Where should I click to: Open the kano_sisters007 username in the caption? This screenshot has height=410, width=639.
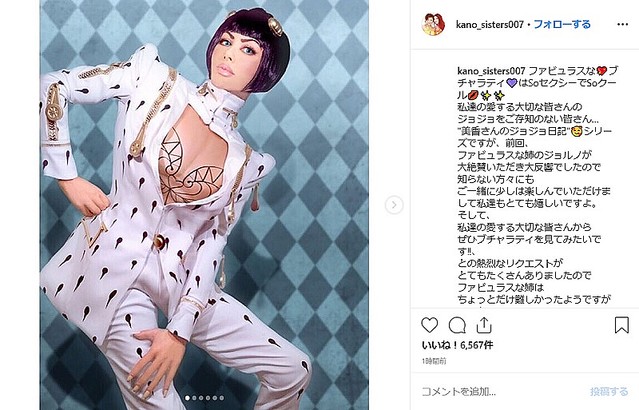491,71
